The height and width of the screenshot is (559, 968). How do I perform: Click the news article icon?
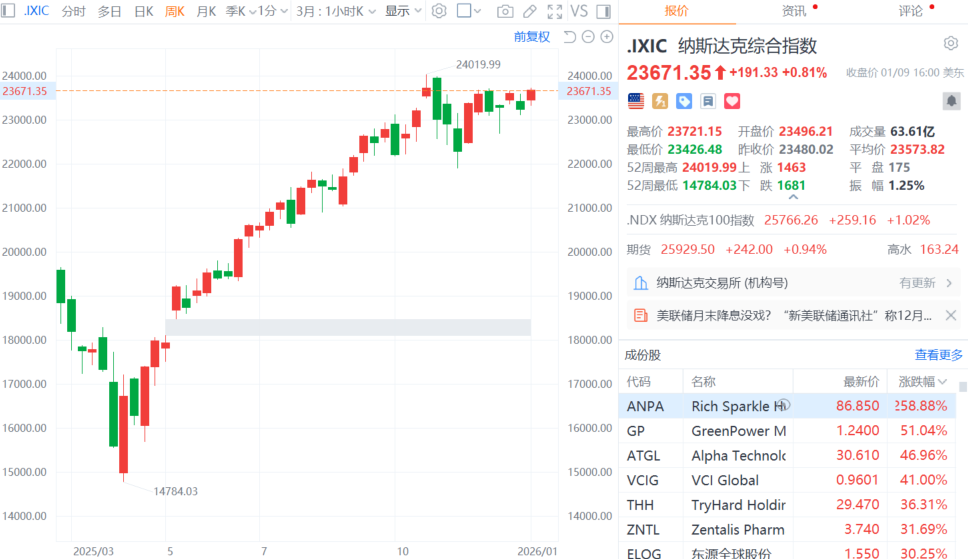(641, 316)
